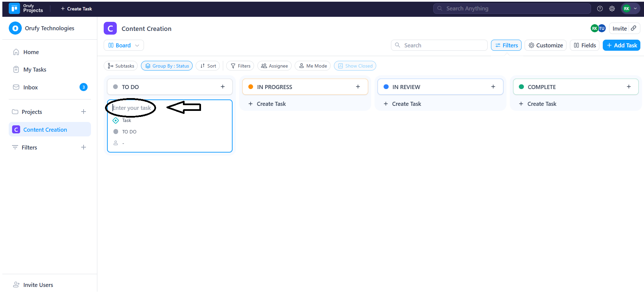
Task: Click the help question mark icon
Action: click(x=600, y=9)
